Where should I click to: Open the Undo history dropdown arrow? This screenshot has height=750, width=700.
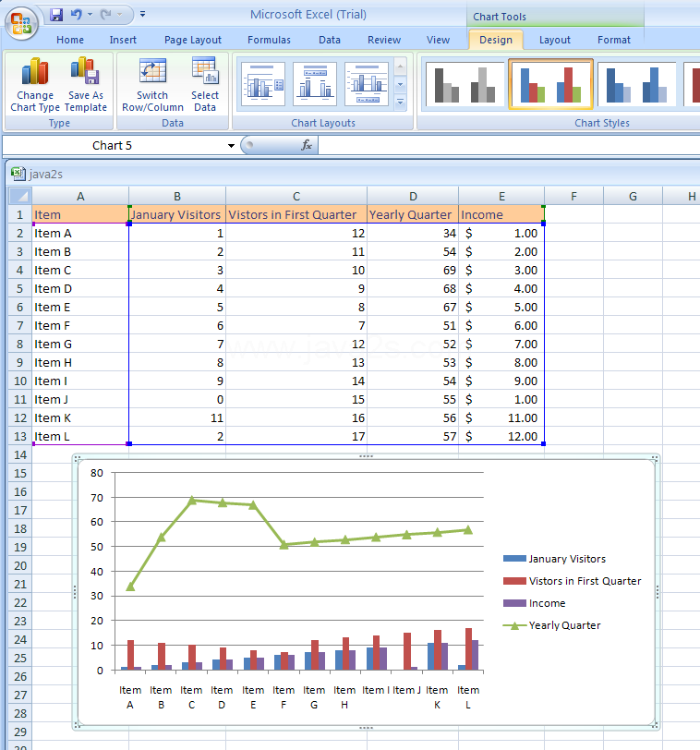[x=90, y=15]
